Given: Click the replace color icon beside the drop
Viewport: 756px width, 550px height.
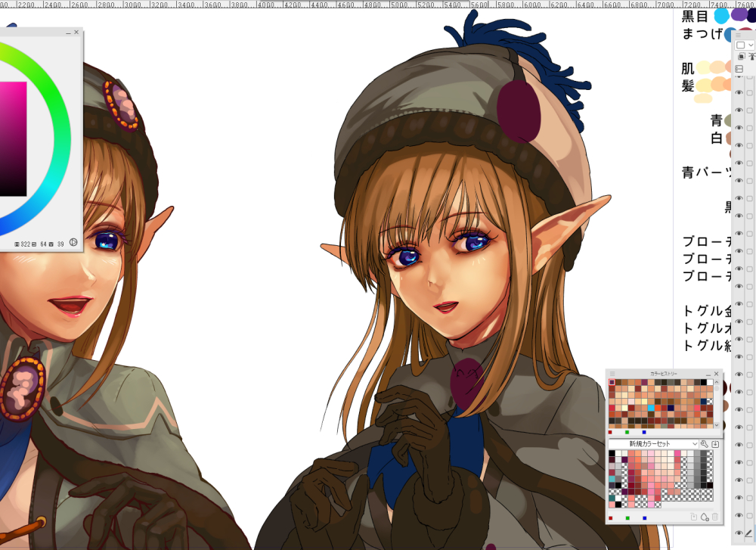Looking at the screenshot, I should (694, 517).
